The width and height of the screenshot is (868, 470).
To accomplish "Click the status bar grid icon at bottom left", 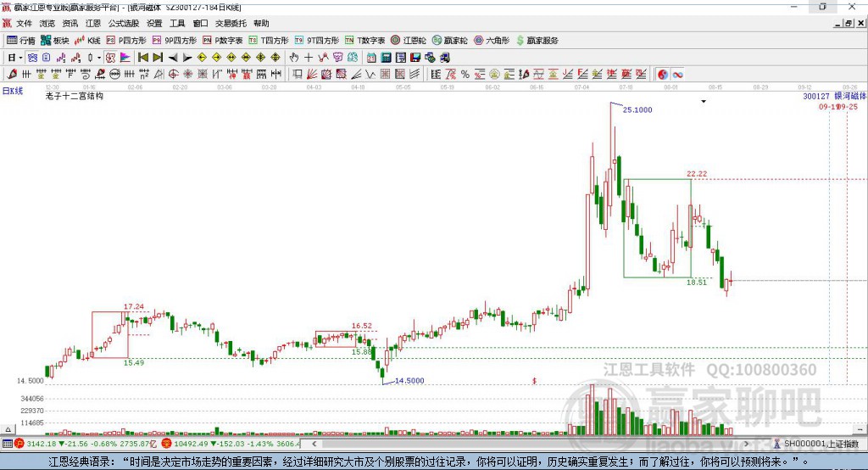I will pyautogui.click(x=7, y=444).
